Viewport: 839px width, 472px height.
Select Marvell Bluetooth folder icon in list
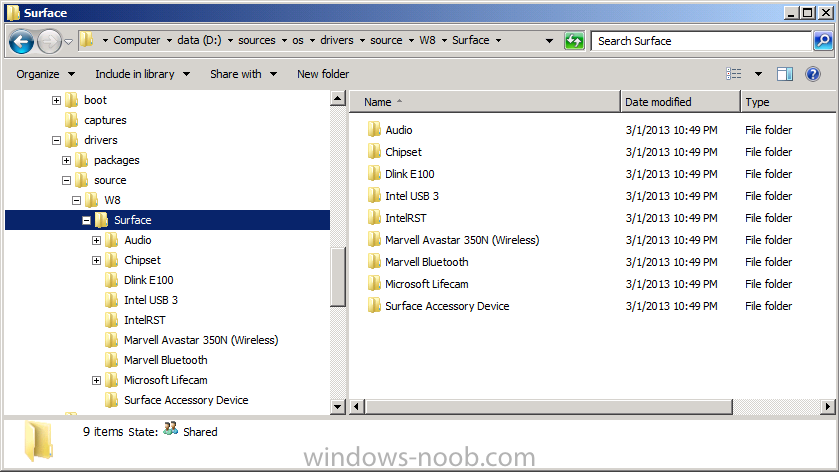click(x=374, y=262)
